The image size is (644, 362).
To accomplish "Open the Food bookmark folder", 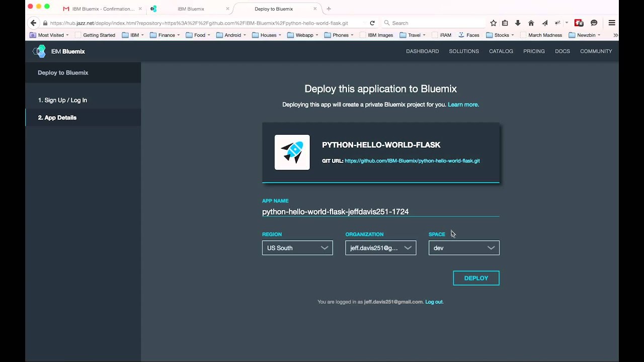I will click(x=198, y=35).
